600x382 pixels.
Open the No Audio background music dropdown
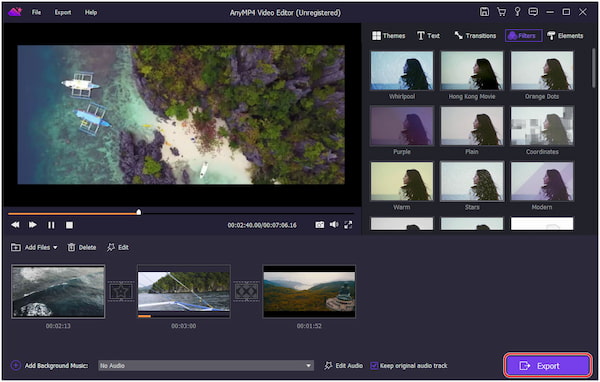coord(206,366)
